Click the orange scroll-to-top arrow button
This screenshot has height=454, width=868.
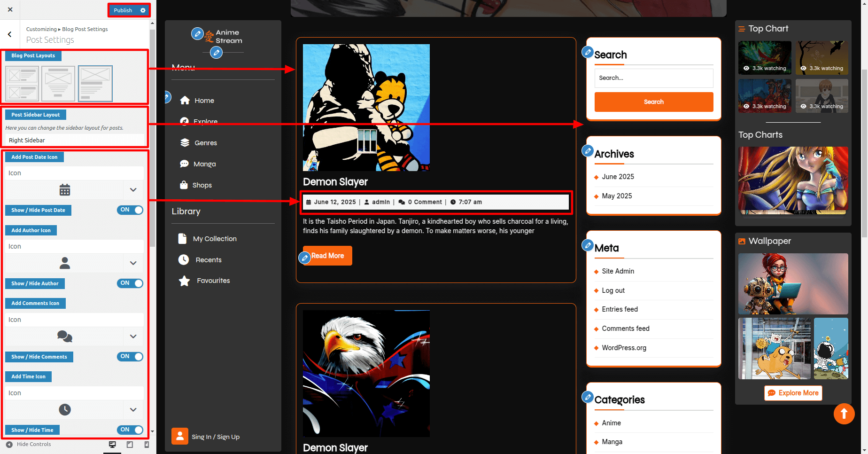click(844, 414)
